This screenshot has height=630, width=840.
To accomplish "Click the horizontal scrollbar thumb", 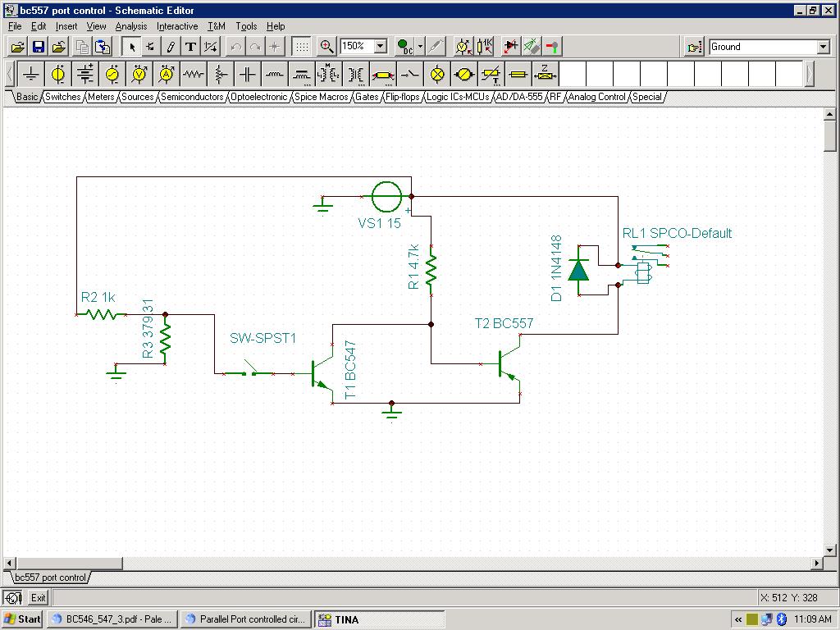I will click(x=69, y=564).
